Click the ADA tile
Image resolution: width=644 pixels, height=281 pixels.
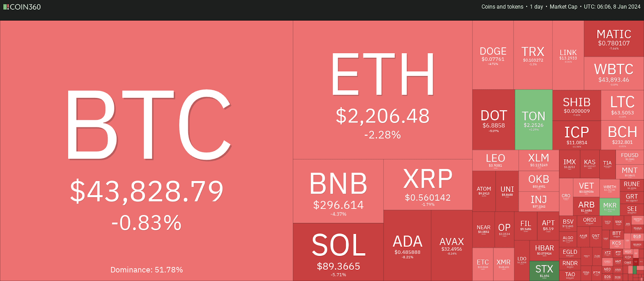tap(407, 245)
